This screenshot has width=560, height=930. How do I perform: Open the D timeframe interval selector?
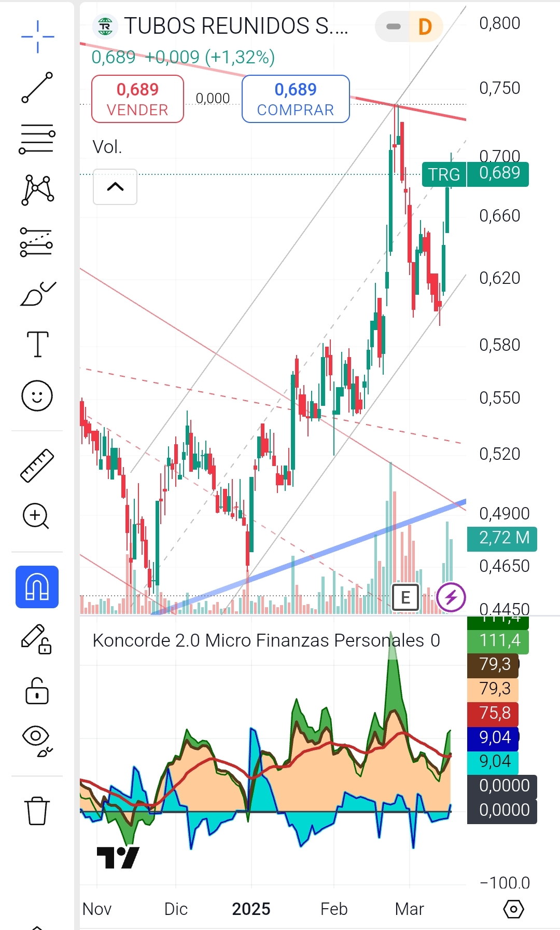[x=425, y=26]
